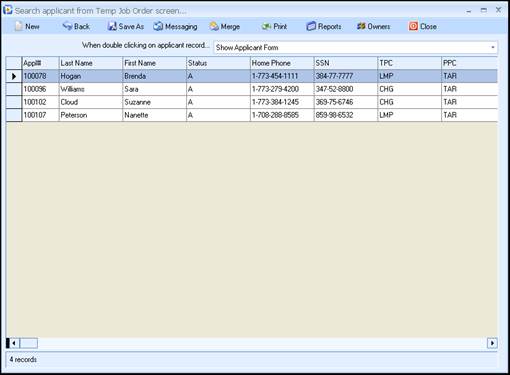Viewport: 510px width, 375px height.
Task: Click the Show Applicant Form combo box
Action: point(355,47)
